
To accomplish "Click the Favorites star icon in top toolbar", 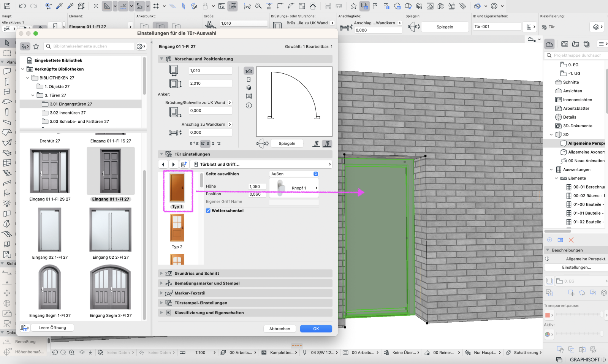I will click(x=353, y=6).
